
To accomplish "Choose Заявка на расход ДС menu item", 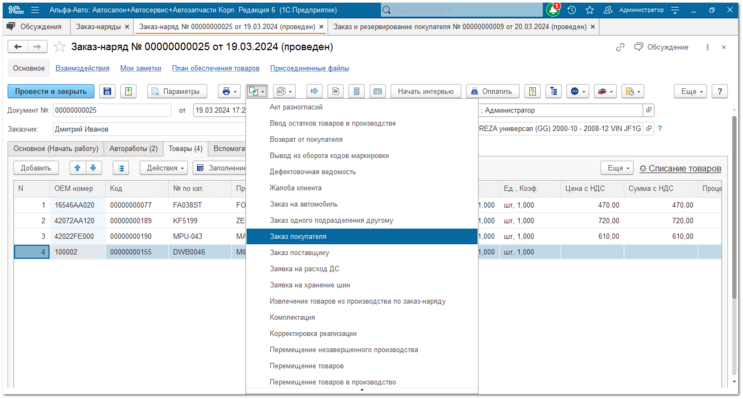I will (x=362, y=269).
